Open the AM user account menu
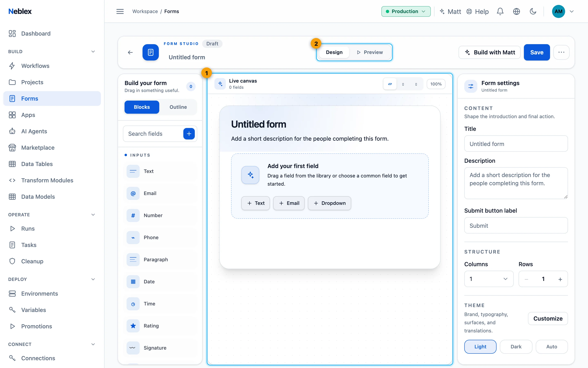 pos(563,11)
